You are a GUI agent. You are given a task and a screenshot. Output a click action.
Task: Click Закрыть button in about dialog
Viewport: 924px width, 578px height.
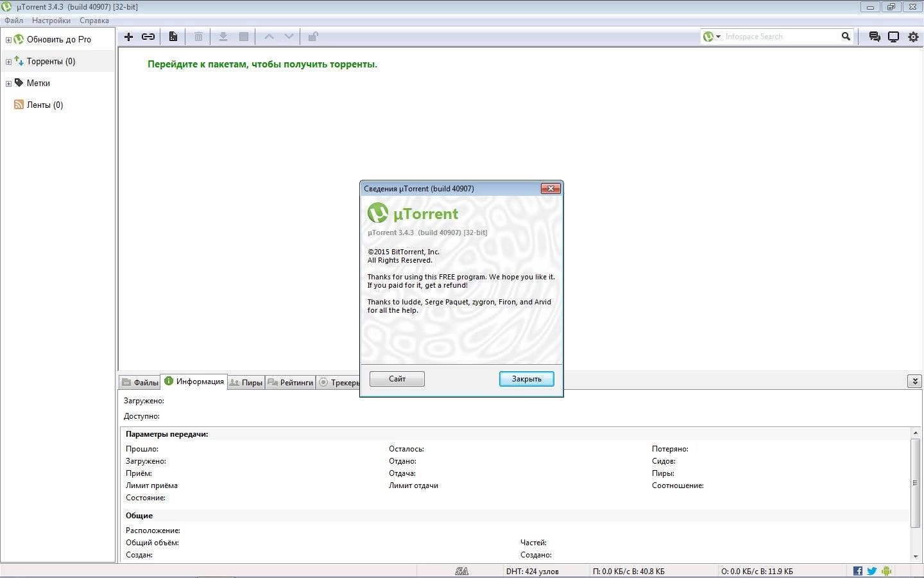[526, 379]
